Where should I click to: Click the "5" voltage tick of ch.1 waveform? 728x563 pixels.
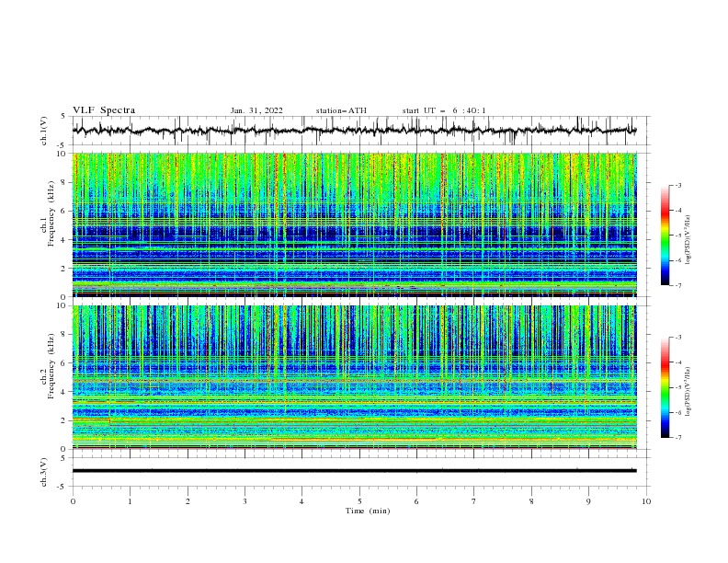pos(64,117)
